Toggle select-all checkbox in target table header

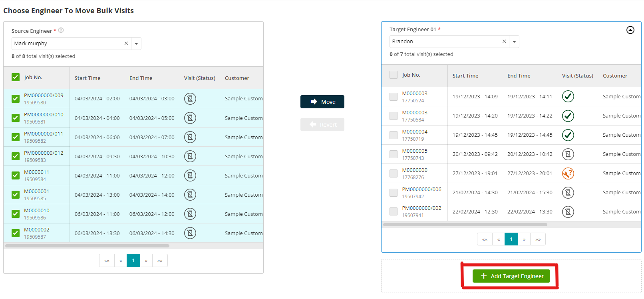pyautogui.click(x=394, y=75)
